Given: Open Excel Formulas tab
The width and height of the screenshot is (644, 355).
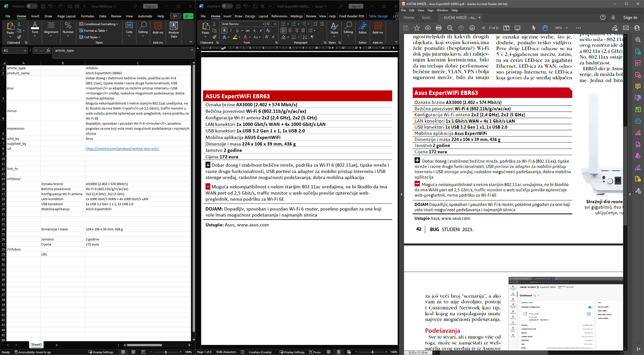Looking at the screenshot, I should [x=87, y=16].
